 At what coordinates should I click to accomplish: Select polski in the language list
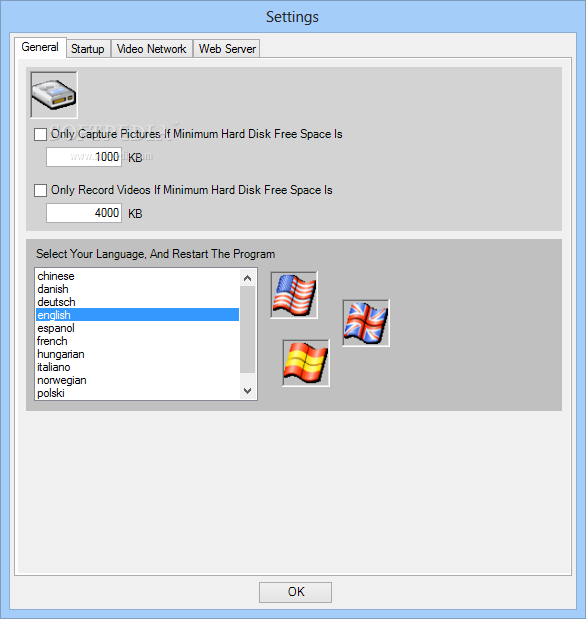(137, 393)
